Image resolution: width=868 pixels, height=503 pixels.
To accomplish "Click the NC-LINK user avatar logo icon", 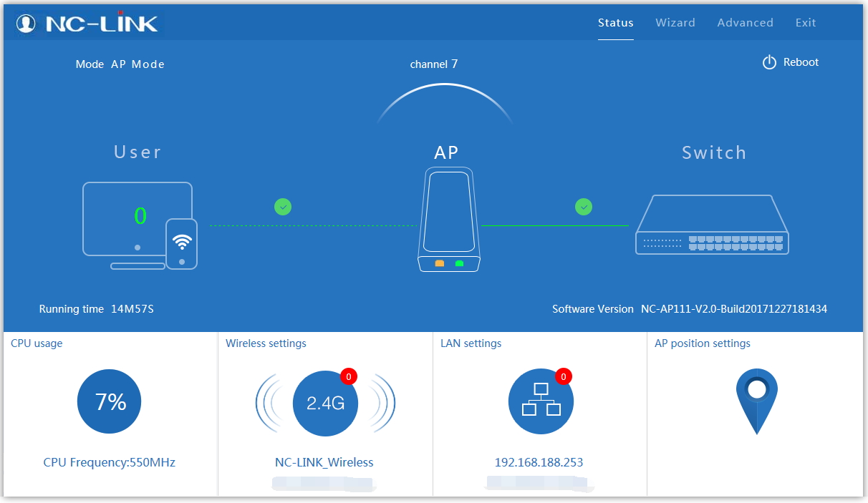I will [x=26, y=24].
